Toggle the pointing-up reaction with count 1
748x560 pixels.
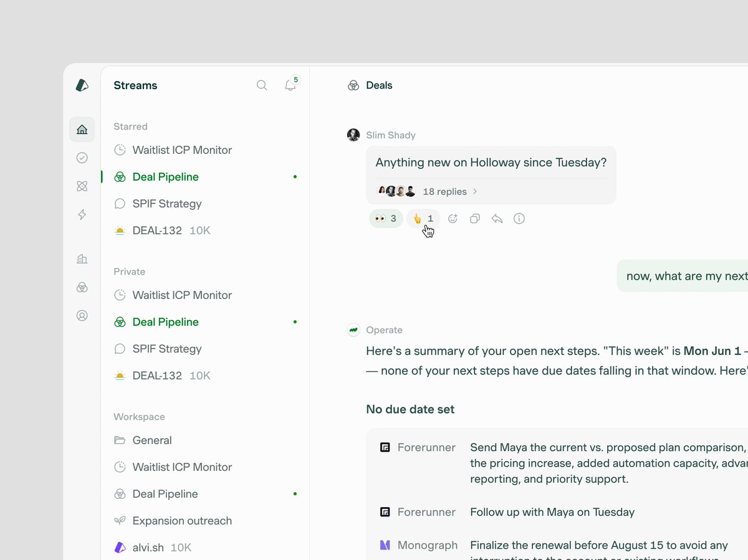[423, 219]
